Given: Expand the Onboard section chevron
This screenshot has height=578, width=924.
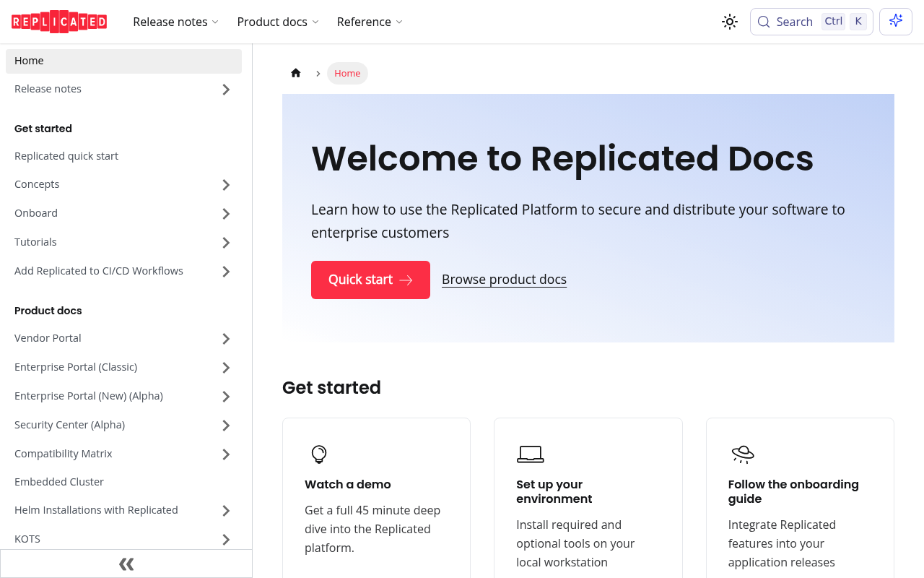Looking at the screenshot, I should pyautogui.click(x=226, y=214).
